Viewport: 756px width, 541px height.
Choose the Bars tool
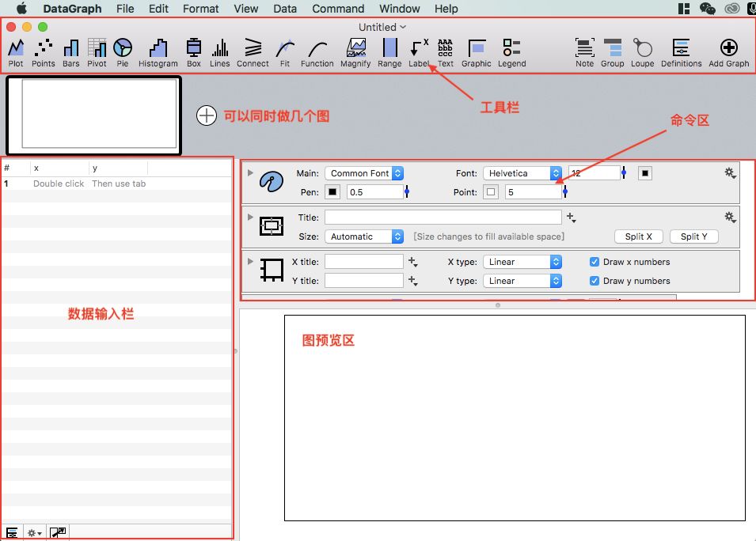point(71,52)
